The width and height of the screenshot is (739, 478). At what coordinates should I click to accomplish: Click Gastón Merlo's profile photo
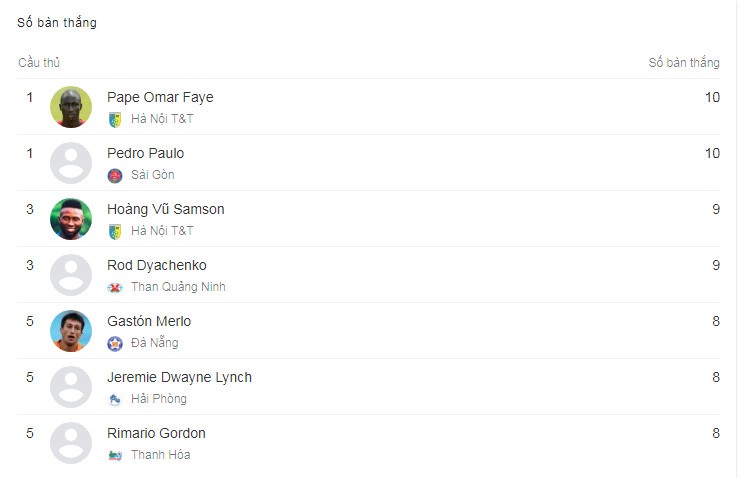pos(71,331)
